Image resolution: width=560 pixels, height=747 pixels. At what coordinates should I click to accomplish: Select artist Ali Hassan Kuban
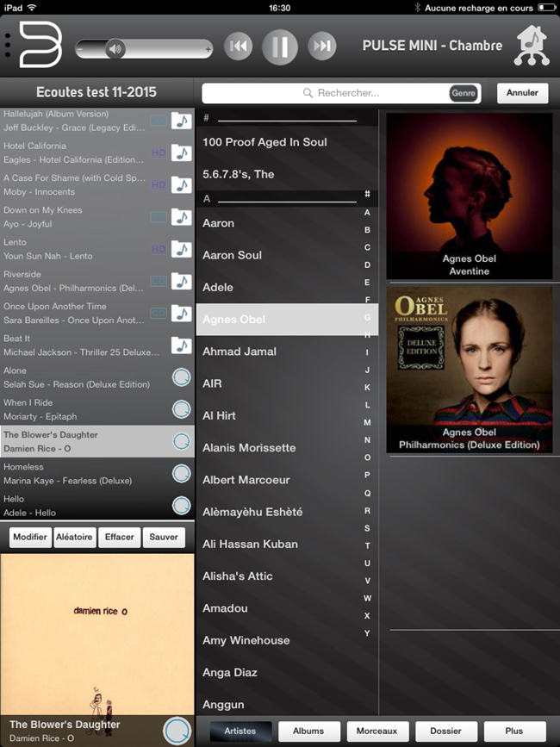[287, 544]
